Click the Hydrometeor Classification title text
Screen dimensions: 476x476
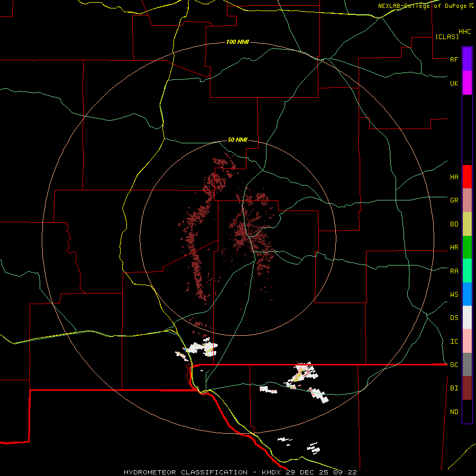click(186, 472)
